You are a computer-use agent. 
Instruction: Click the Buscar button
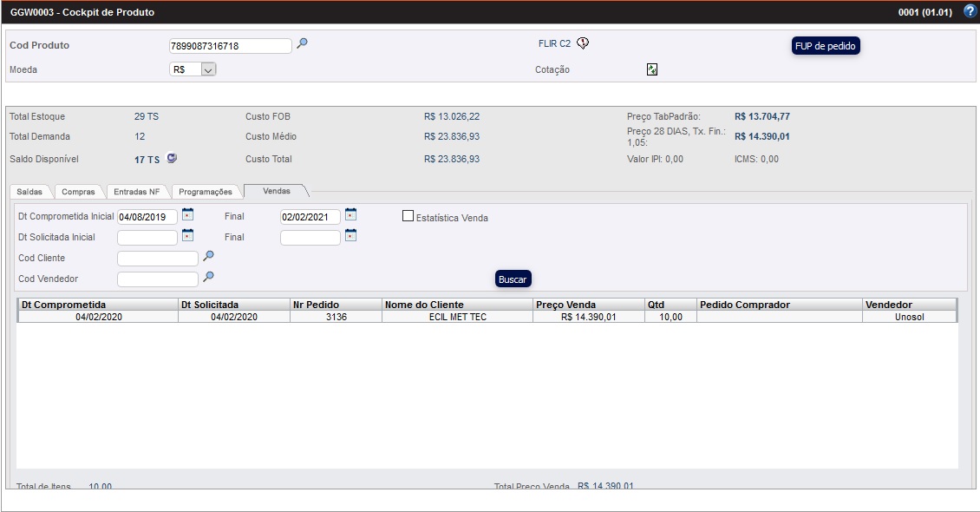coord(513,279)
